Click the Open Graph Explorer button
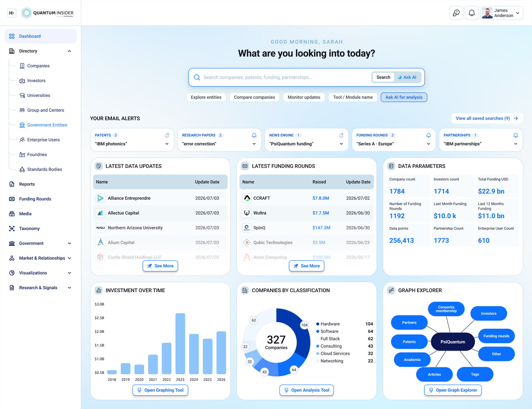Screen dimensions: 532x409 pos(453,390)
